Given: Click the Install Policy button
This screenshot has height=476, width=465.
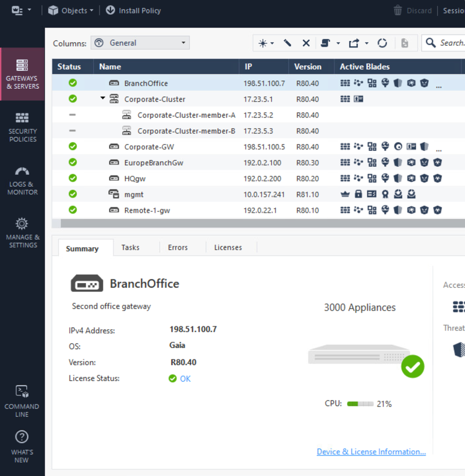Looking at the screenshot, I should point(133,10).
